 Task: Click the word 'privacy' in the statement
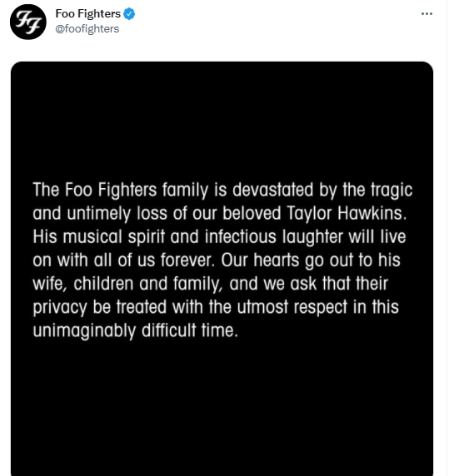60,307
